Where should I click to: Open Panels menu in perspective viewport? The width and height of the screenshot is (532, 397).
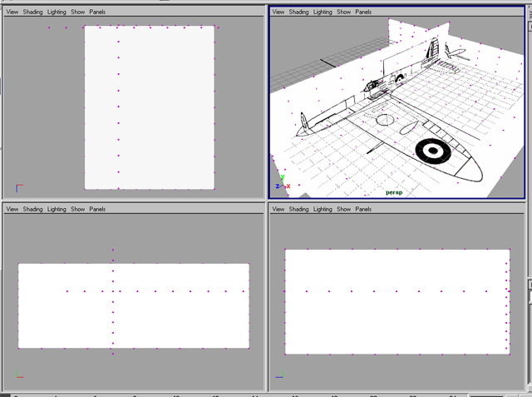(363, 12)
